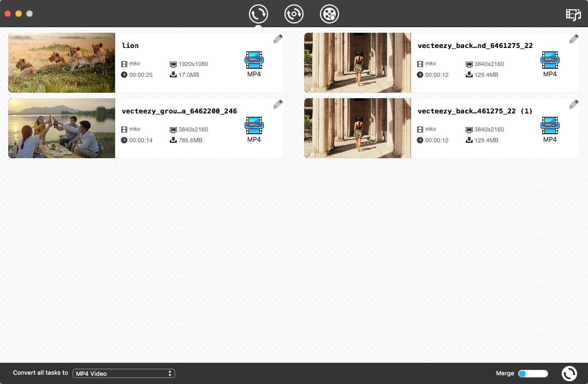Click the 00:00:25 duration value
Screen dimensions: 588x384
141,75
